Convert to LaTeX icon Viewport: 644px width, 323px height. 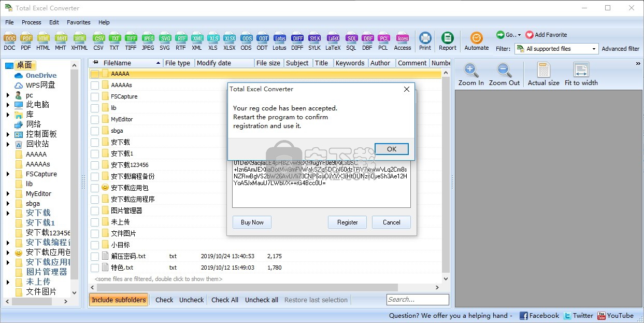333,41
